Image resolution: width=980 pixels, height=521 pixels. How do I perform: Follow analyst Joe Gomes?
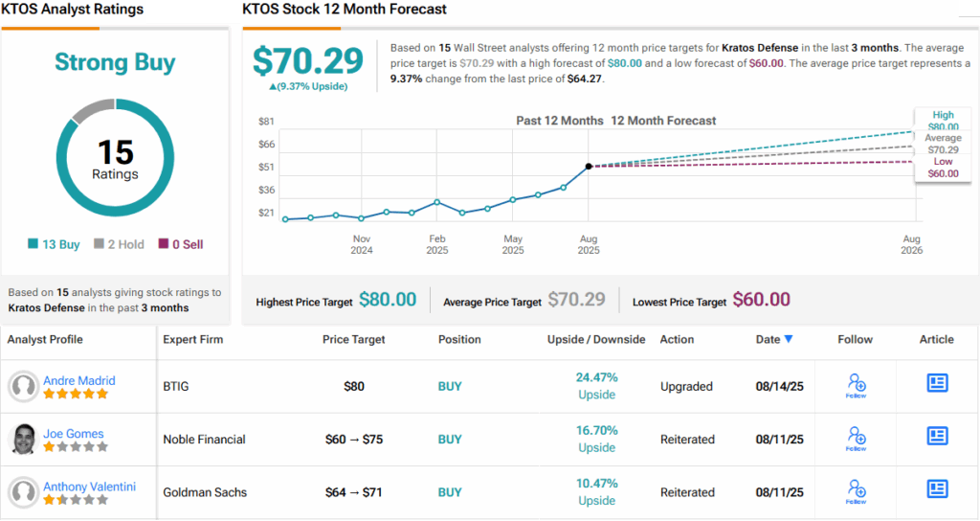pyautogui.click(x=857, y=439)
